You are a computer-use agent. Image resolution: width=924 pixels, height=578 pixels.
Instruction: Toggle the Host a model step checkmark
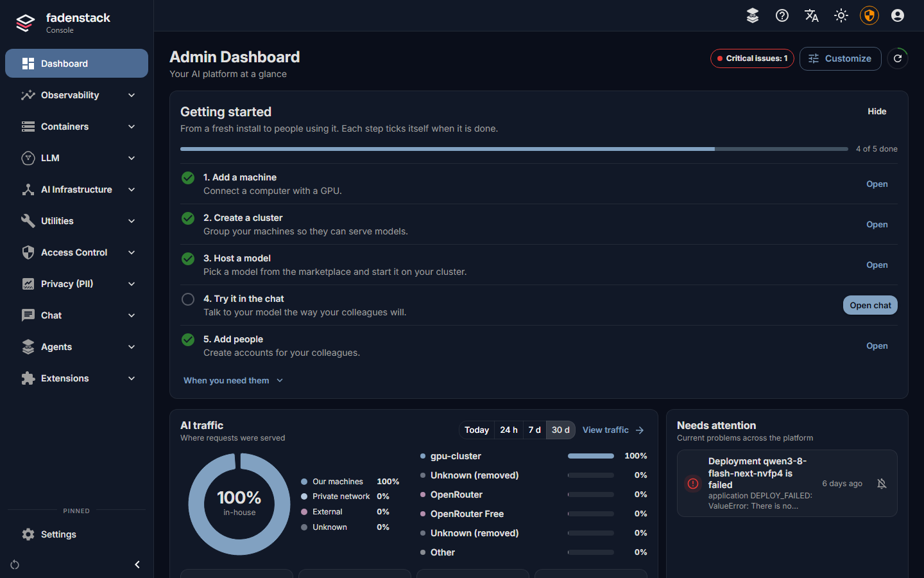tap(188, 259)
